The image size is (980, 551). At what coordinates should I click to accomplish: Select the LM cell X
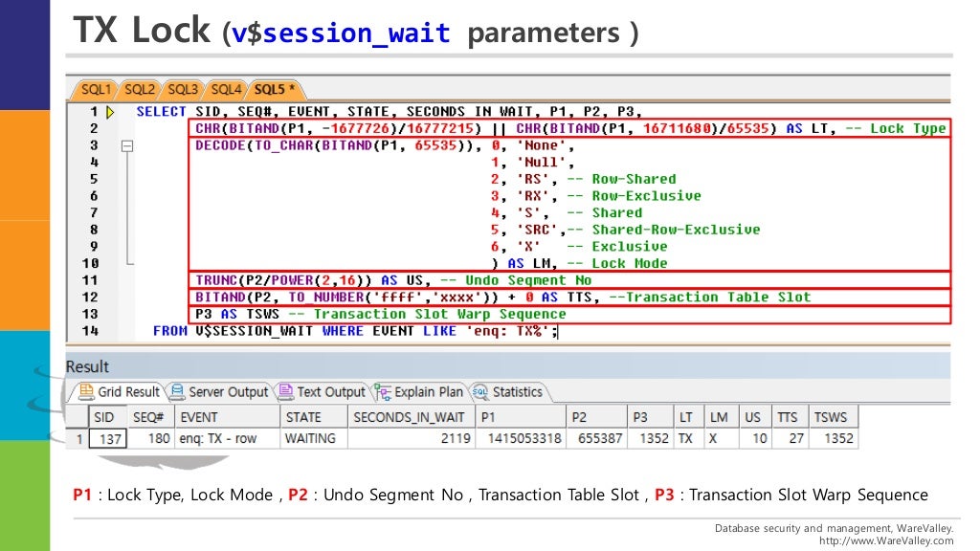[x=722, y=438]
